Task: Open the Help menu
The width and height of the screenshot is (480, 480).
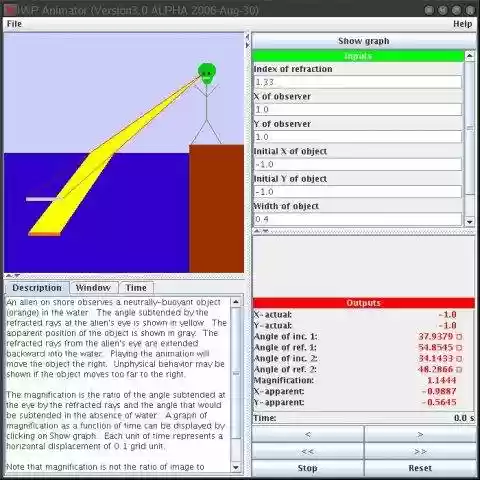Action: click(x=462, y=24)
